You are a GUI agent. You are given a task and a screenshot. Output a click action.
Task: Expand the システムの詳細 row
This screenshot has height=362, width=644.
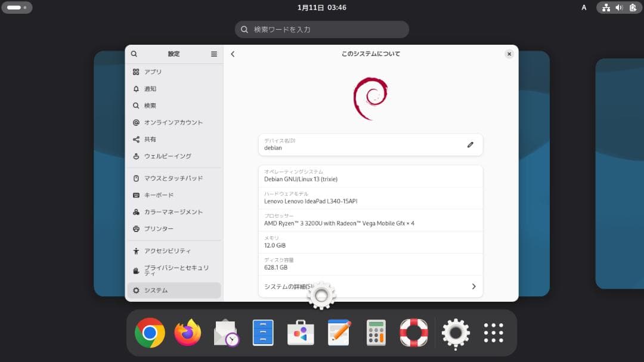click(370, 286)
